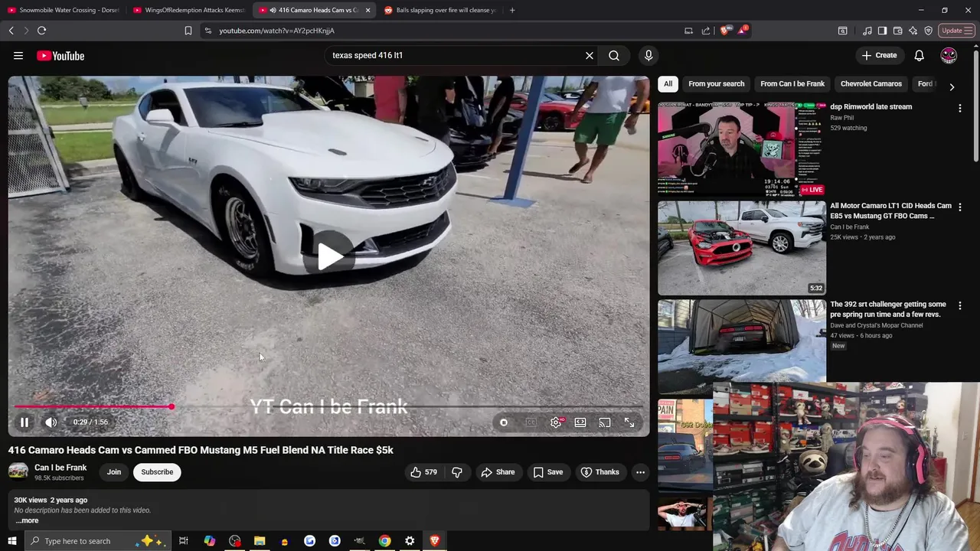
Task: Open more actions ellipsis under video
Action: [640, 472]
